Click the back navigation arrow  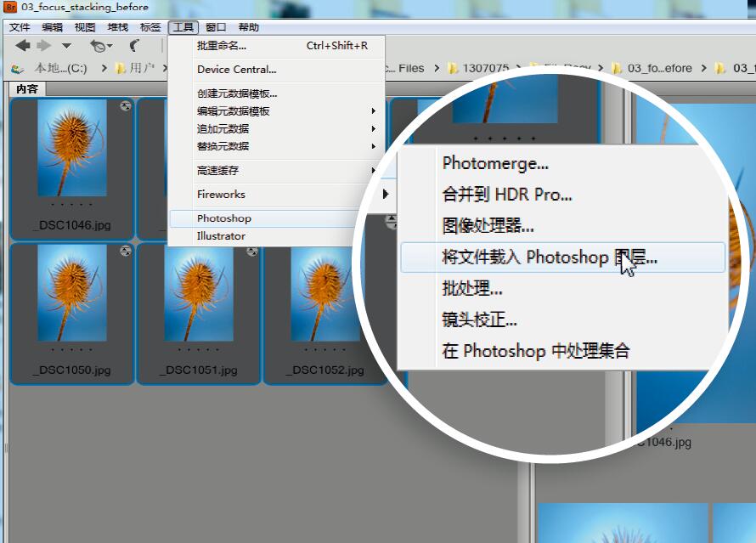[x=21, y=47]
